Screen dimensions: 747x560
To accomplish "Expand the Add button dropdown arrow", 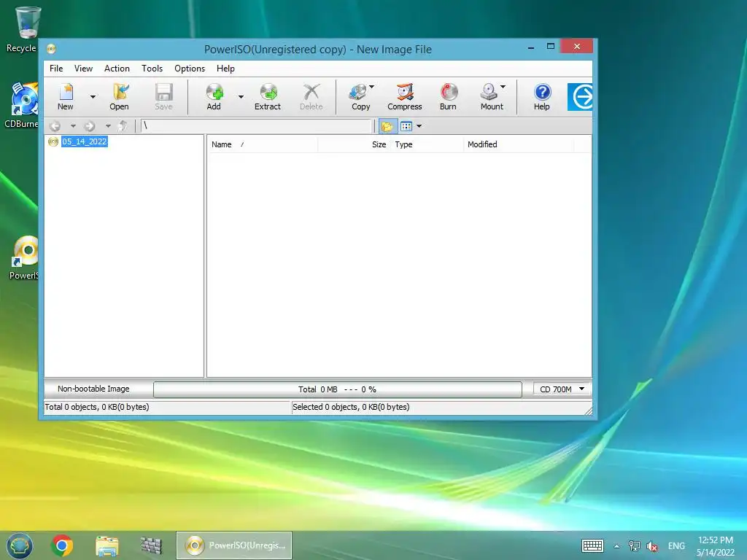I will tap(241, 97).
